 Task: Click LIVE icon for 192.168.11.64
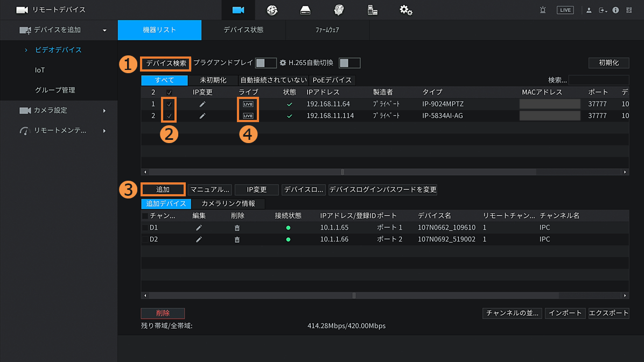(248, 104)
